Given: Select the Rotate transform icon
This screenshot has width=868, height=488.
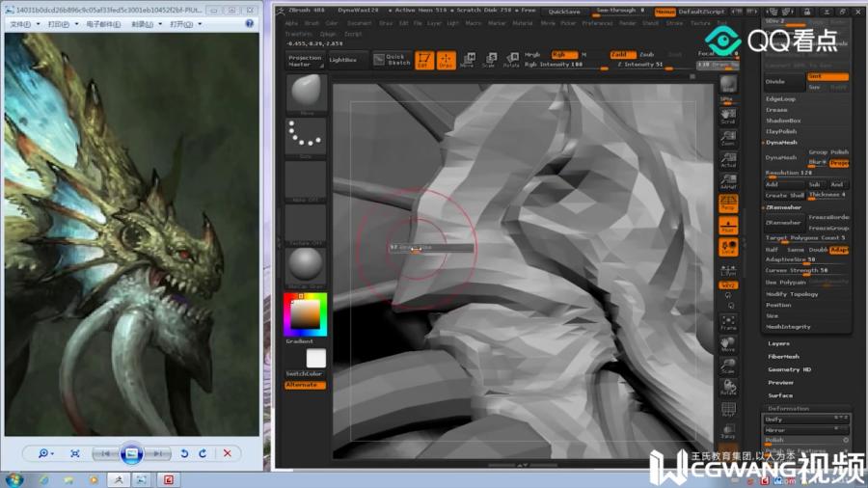Looking at the screenshot, I should pyautogui.click(x=511, y=60).
